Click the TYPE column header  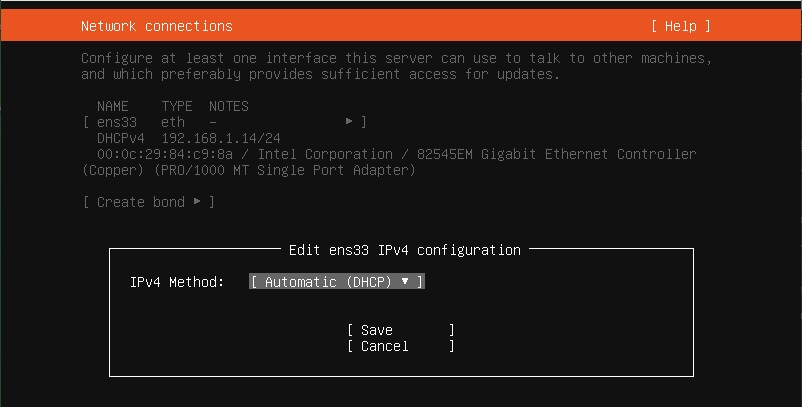pyautogui.click(x=177, y=106)
